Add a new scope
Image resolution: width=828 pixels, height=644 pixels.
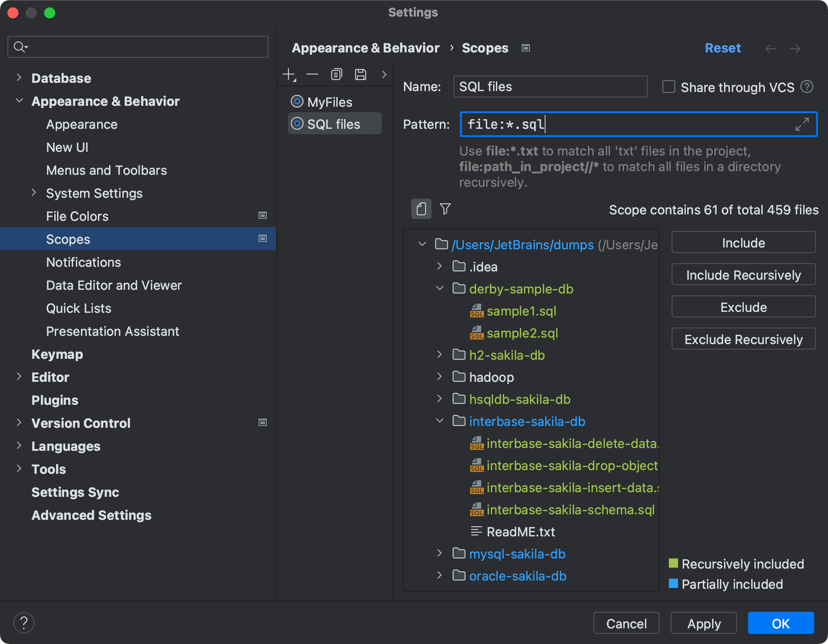pos(289,74)
